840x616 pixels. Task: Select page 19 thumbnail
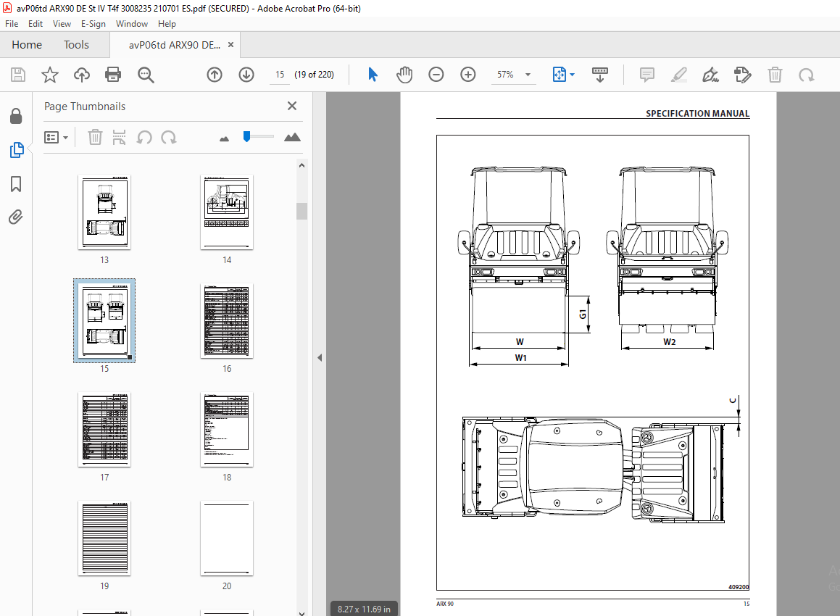104,538
